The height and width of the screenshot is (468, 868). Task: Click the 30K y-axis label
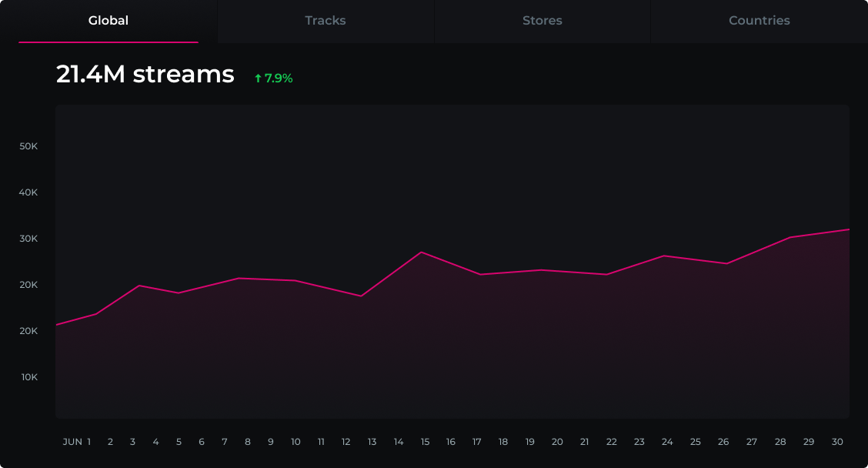28,239
